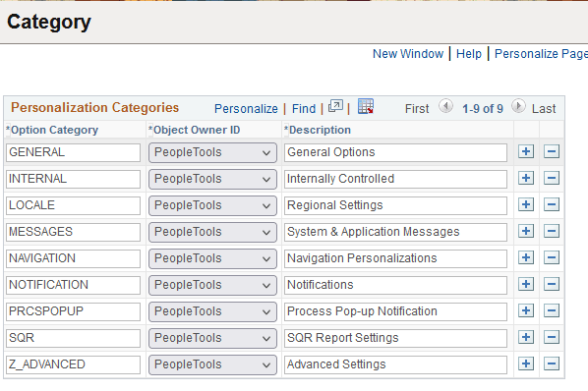Image resolution: width=588 pixels, height=391 pixels.
Task: Open grid in new window icon
Action: pos(335,106)
